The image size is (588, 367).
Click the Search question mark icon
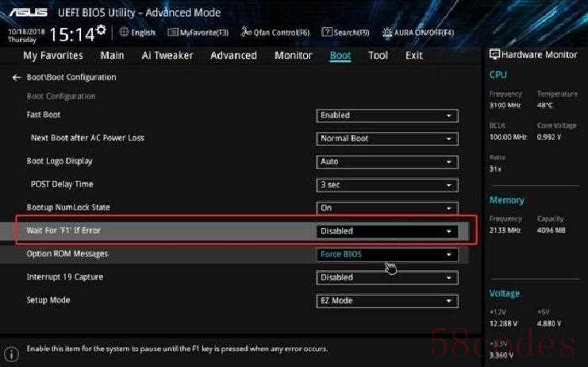(x=327, y=33)
